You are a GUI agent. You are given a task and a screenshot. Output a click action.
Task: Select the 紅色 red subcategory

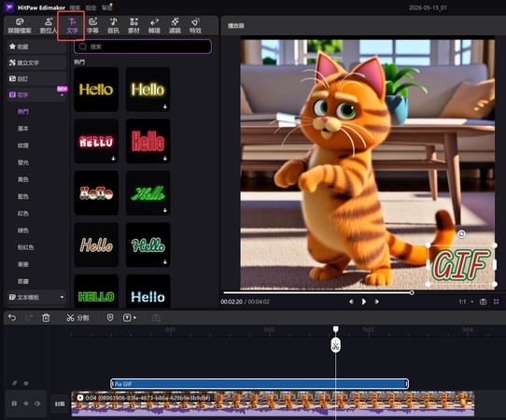tap(23, 213)
